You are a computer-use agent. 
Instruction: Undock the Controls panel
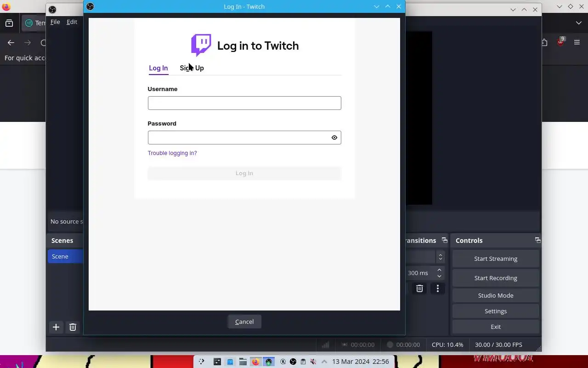537,240
